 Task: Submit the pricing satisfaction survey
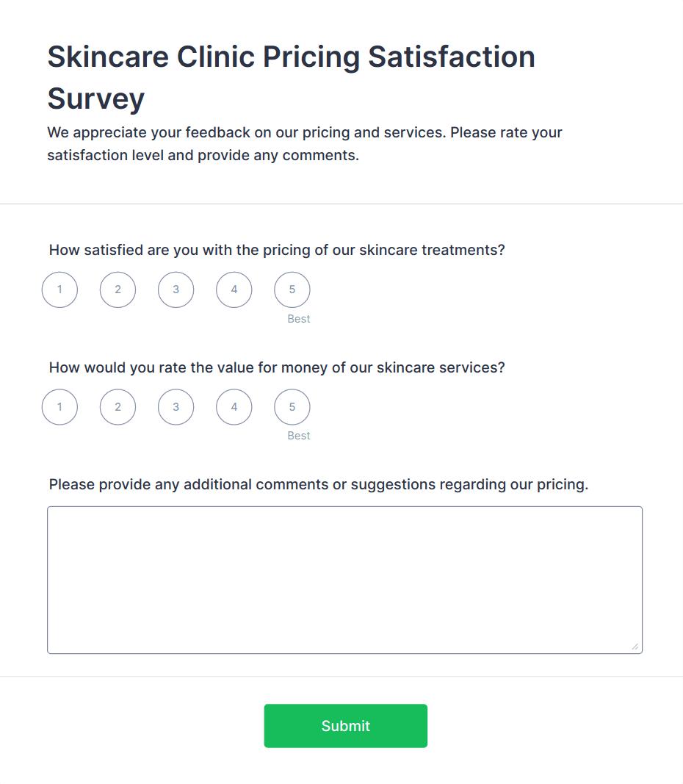[345, 725]
